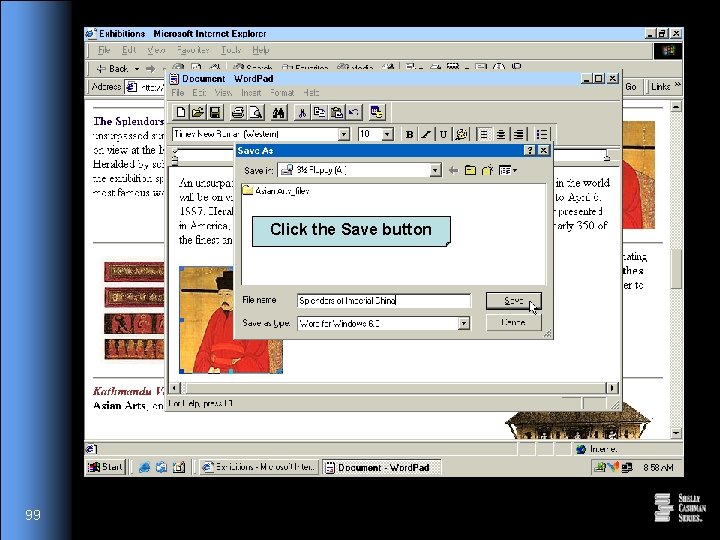The height and width of the screenshot is (540, 720).
Task: Click the Print icon in WordPad toolbar
Action: click(238, 112)
